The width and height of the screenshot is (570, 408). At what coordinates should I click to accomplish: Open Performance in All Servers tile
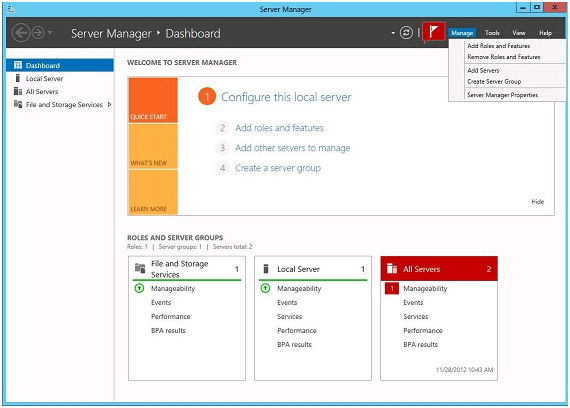423,331
